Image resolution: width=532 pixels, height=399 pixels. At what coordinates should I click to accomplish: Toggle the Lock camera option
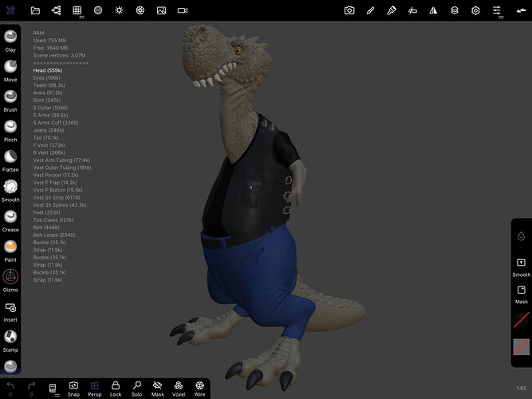point(116,389)
